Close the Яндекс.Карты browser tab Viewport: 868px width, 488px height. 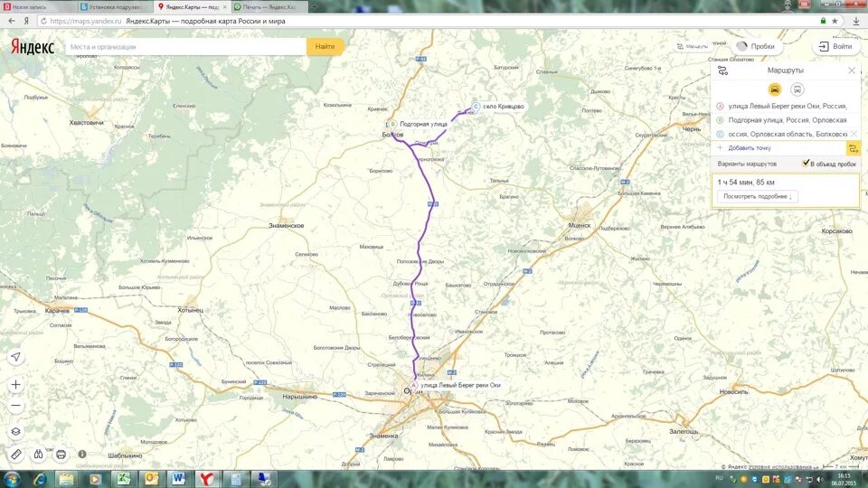point(225,7)
